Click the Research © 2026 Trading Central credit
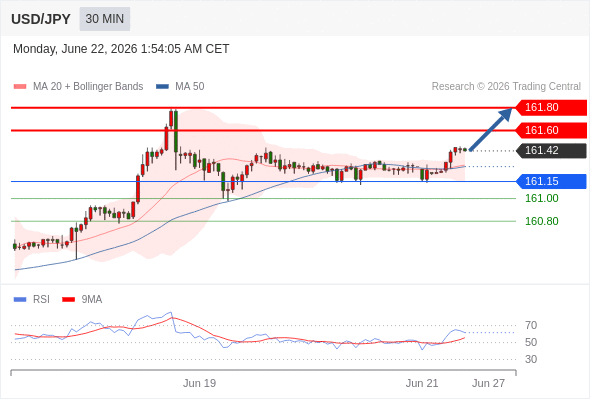 tap(506, 87)
